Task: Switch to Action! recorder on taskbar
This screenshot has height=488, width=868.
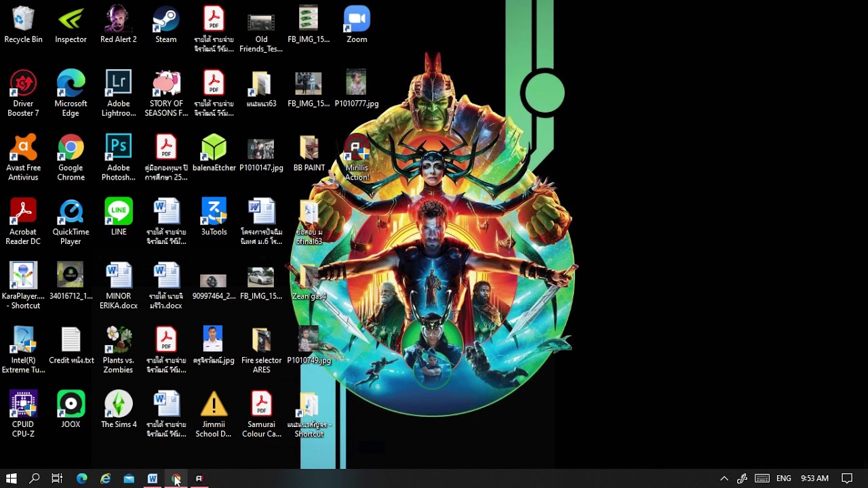Action: (x=199, y=479)
